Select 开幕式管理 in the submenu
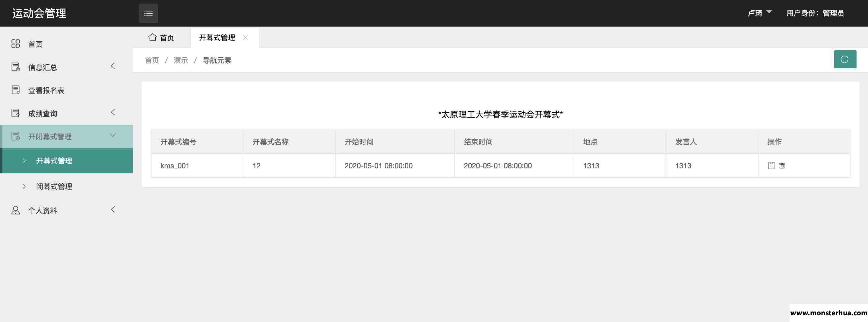This screenshot has height=322, width=868. pos(66,161)
